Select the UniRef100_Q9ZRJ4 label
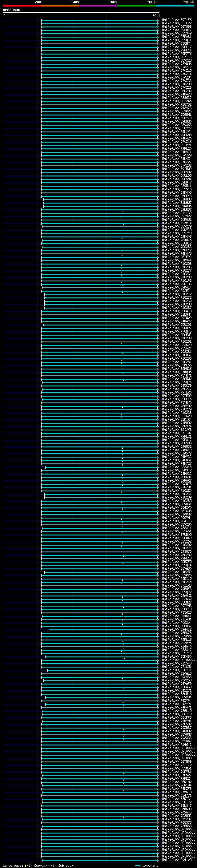 click(177, 223)
